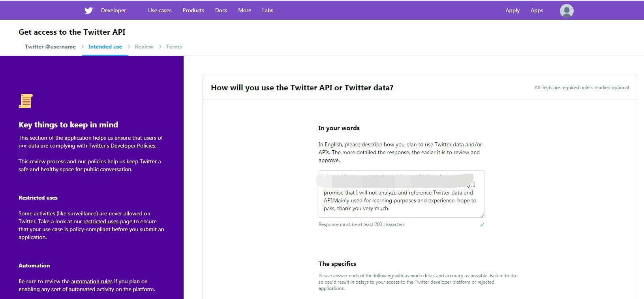Open the Labs menu item
Screen dimensions: 644x299
(x=268, y=11)
